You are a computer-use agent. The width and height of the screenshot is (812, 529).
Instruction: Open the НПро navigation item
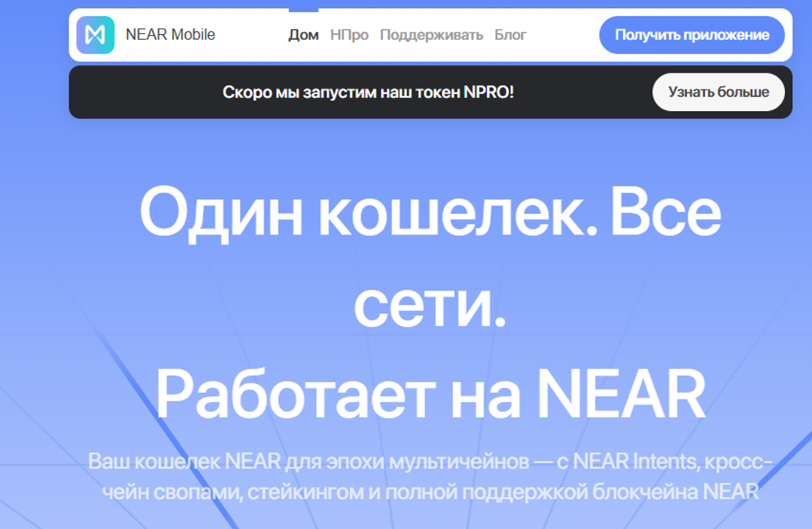click(x=350, y=35)
